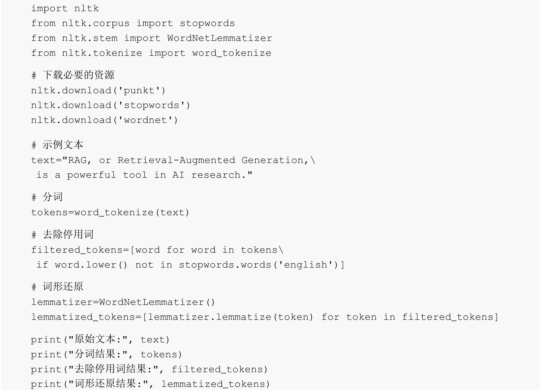542x392 pixels.
Task: Click the word_tokenize import line
Action: [x=151, y=53]
